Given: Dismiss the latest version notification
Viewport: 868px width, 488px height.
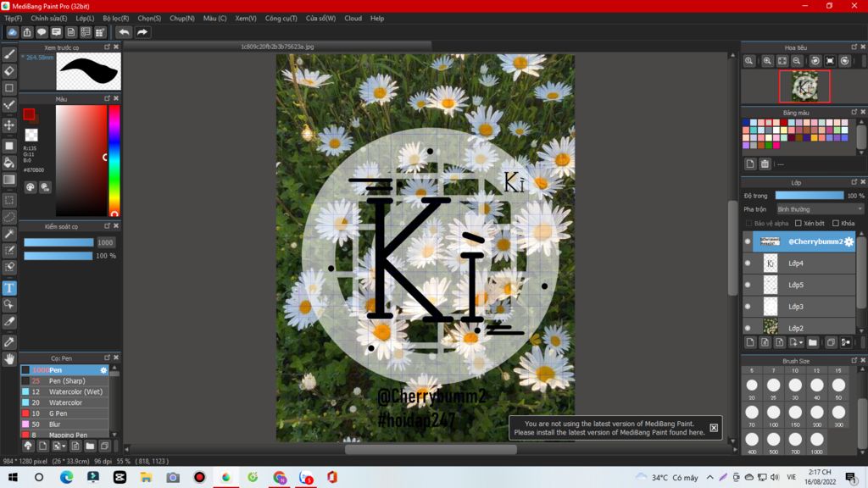Looking at the screenshot, I should click(714, 428).
